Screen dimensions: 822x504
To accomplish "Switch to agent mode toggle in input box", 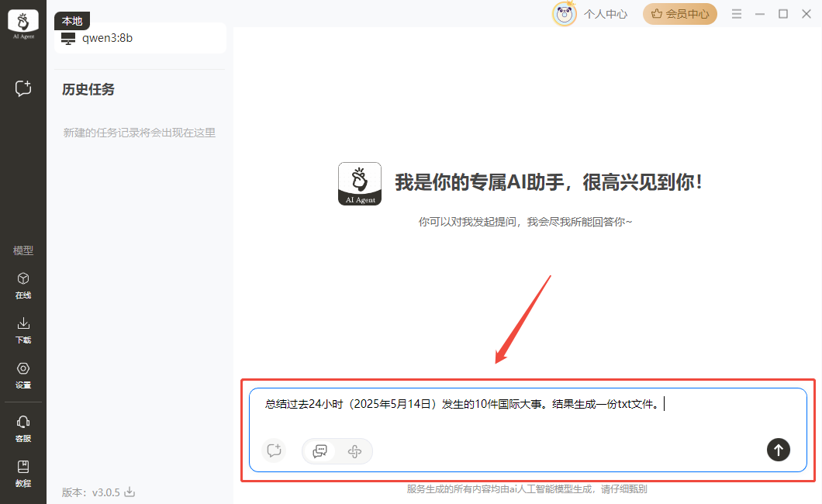I will (x=354, y=450).
